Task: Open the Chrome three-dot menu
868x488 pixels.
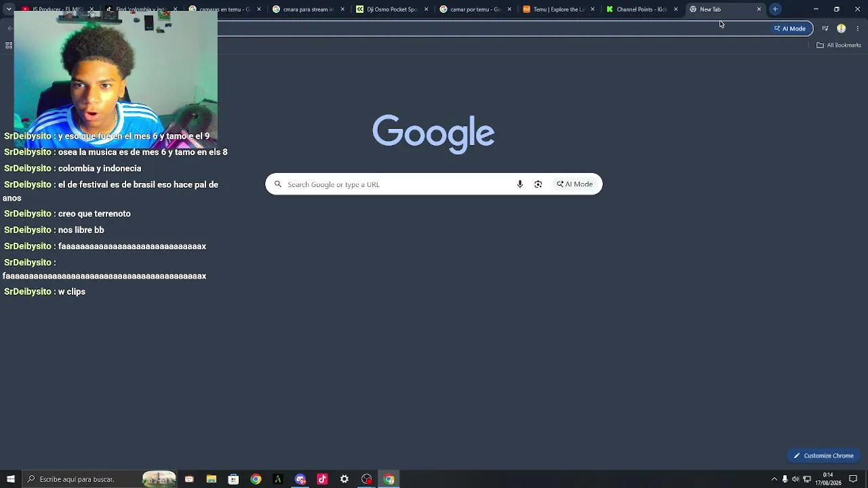Action: point(858,28)
